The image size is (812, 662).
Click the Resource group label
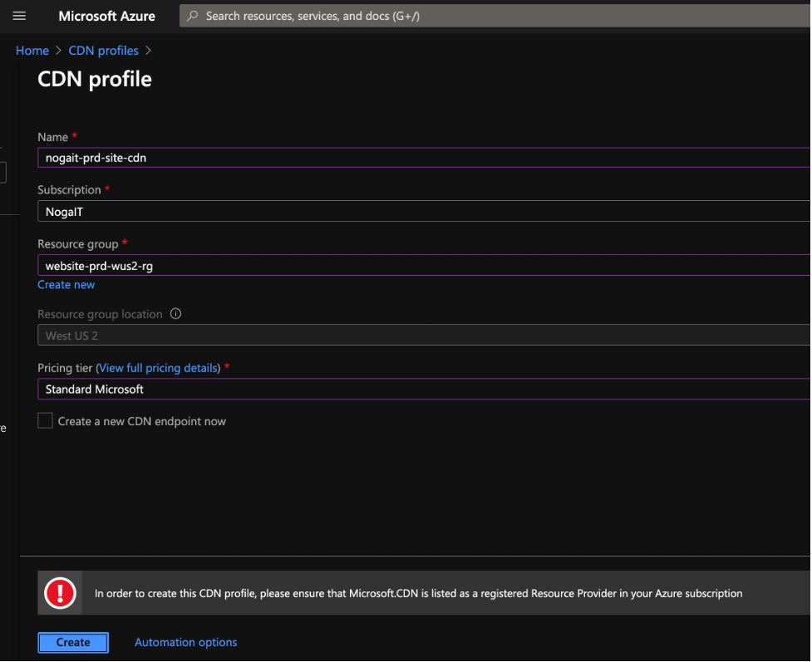pyautogui.click(x=77, y=244)
